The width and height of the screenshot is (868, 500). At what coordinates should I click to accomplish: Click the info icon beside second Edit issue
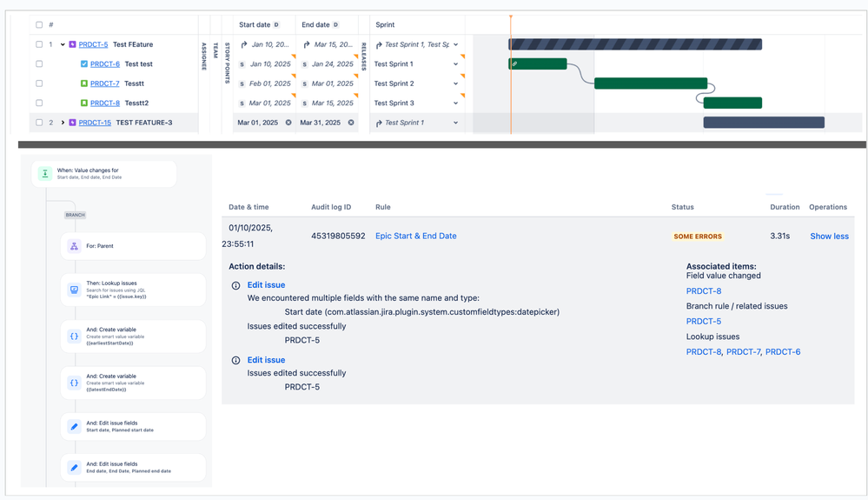coord(235,361)
